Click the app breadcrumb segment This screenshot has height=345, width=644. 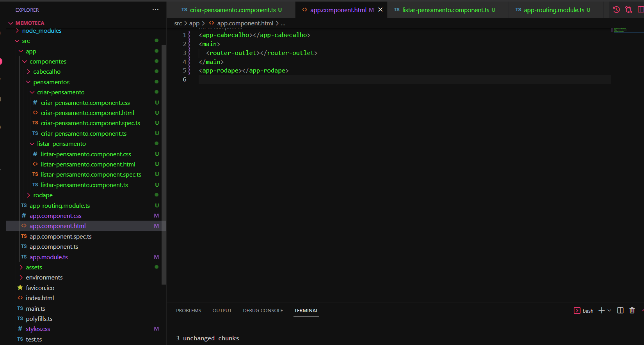tap(194, 23)
